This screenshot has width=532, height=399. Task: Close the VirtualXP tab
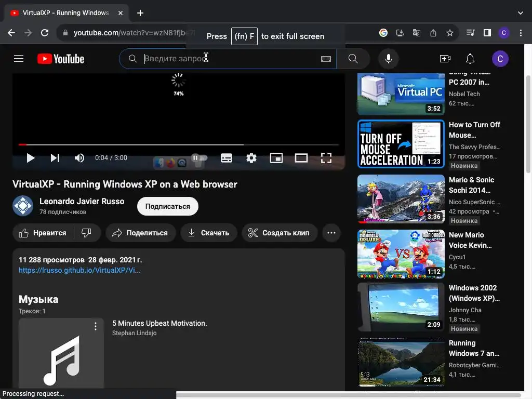[121, 13]
